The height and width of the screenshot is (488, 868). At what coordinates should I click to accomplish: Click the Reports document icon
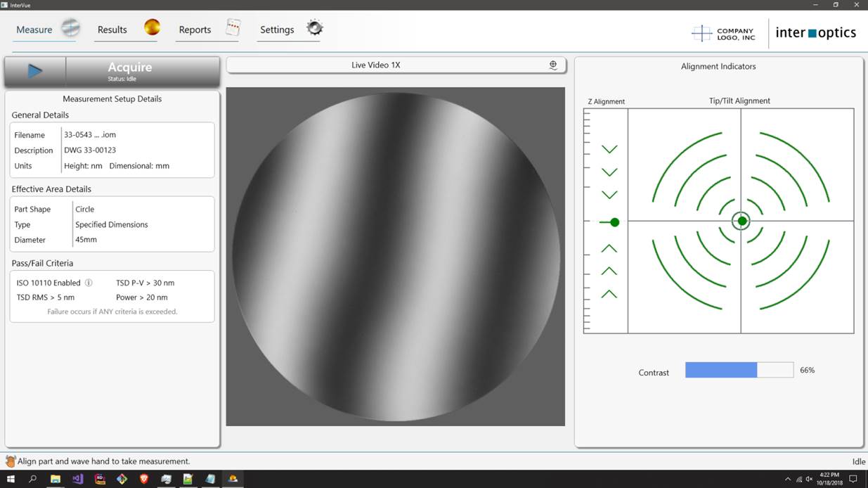(x=233, y=27)
